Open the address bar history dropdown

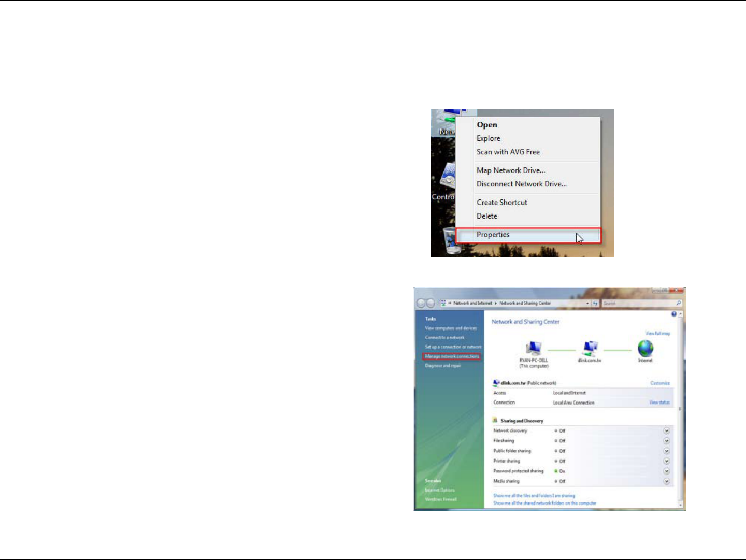click(x=587, y=304)
